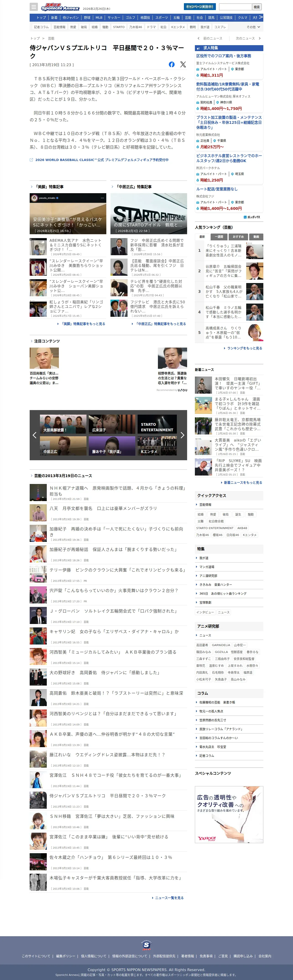
Task: Open the hamburger menu icon
Action: click(34, 7)
